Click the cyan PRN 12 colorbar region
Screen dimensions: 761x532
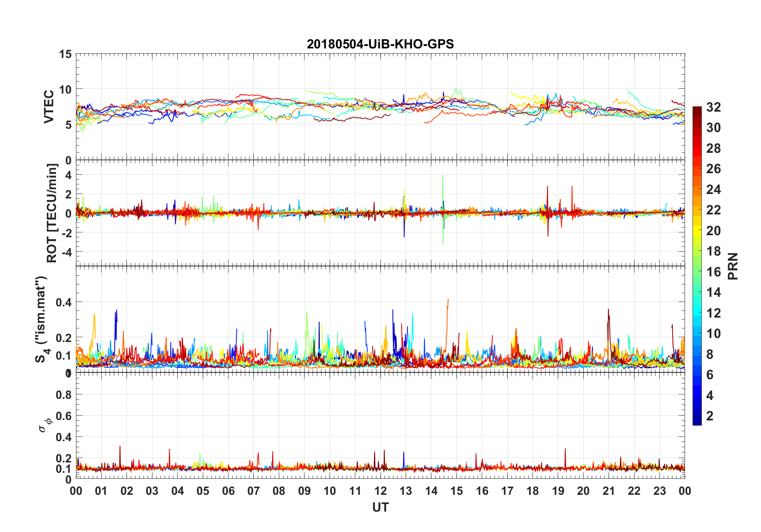697,313
